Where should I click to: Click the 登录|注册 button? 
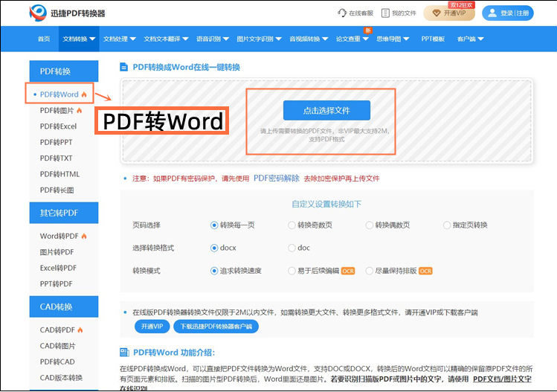pos(508,13)
